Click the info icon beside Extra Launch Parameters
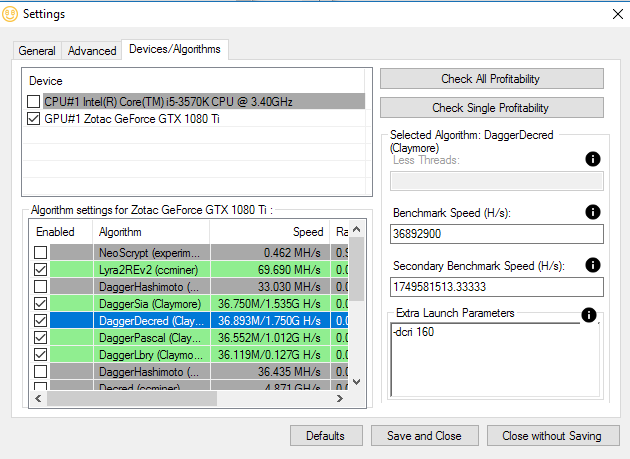This screenshot has height=459, width=630. click(589, 315)
